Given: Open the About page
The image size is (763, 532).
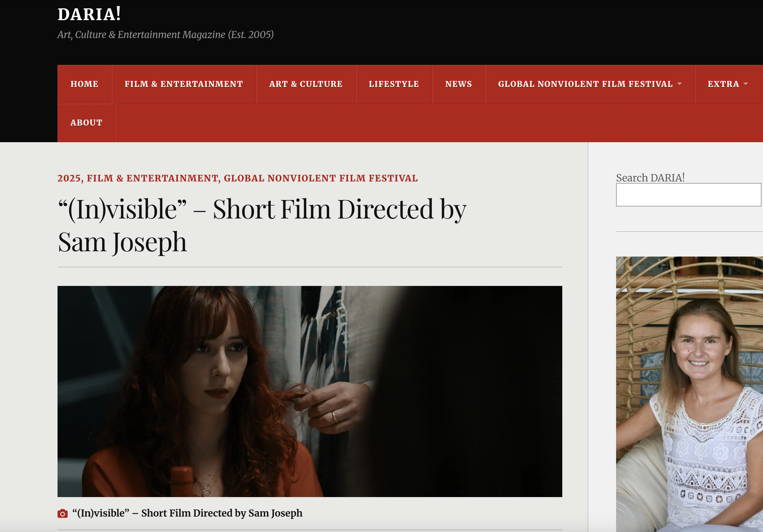Looking at the screenshot, I should 86,123.
